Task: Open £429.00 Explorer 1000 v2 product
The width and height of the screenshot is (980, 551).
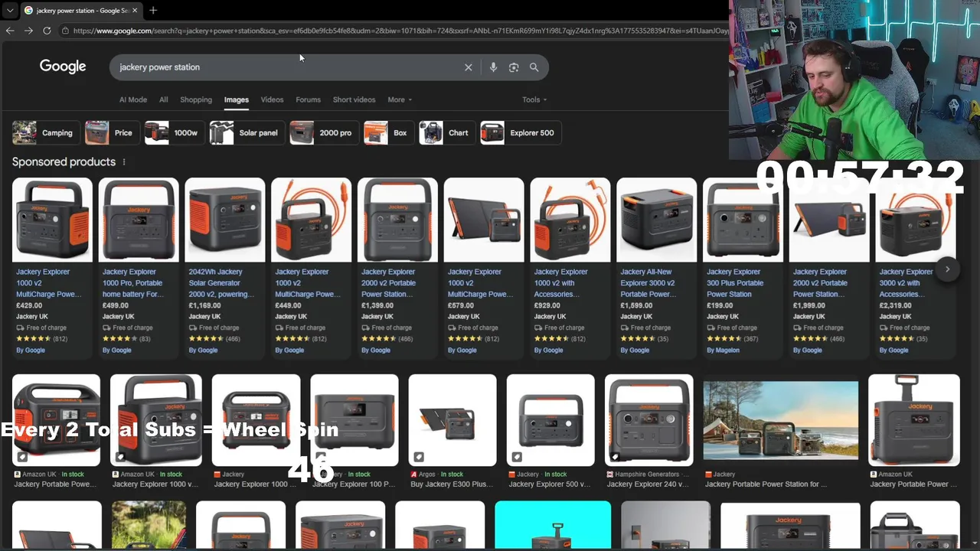Action: (x=52, y=266)
